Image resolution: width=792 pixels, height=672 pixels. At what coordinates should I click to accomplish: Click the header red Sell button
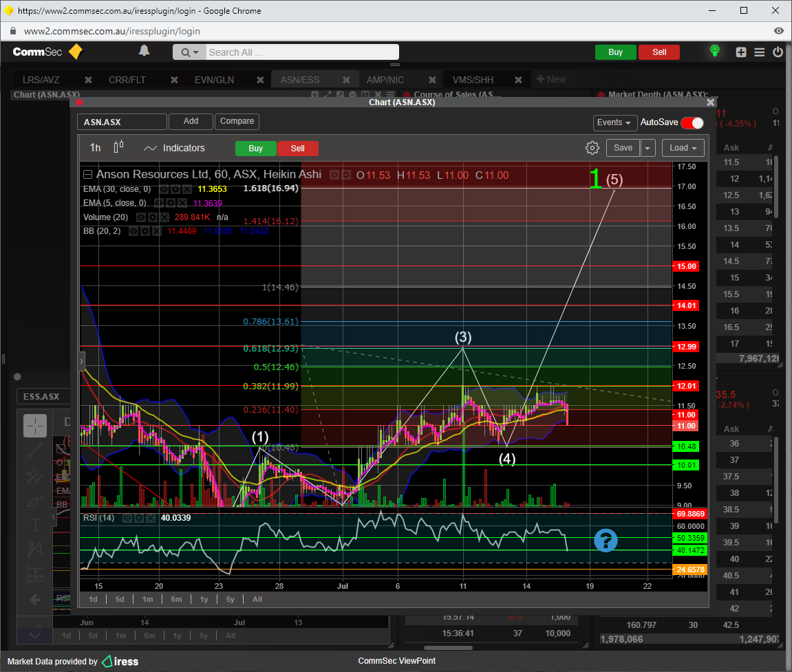pos(659,52)
